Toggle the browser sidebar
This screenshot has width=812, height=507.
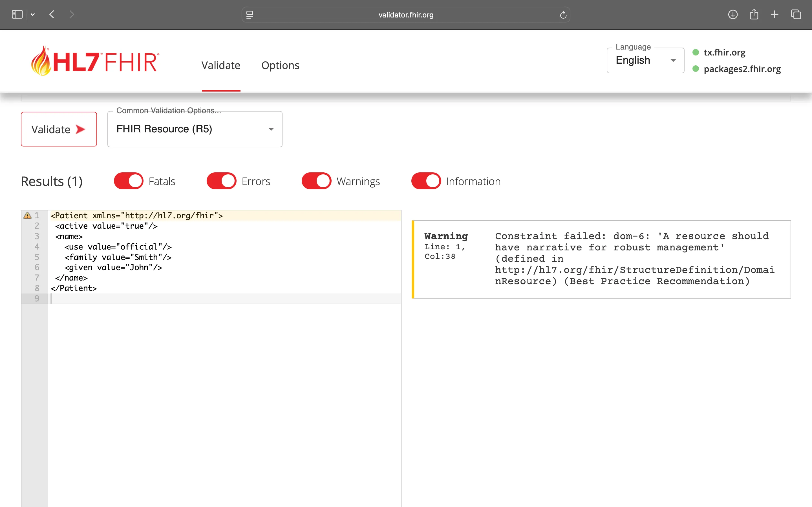[x=17, y=14]
